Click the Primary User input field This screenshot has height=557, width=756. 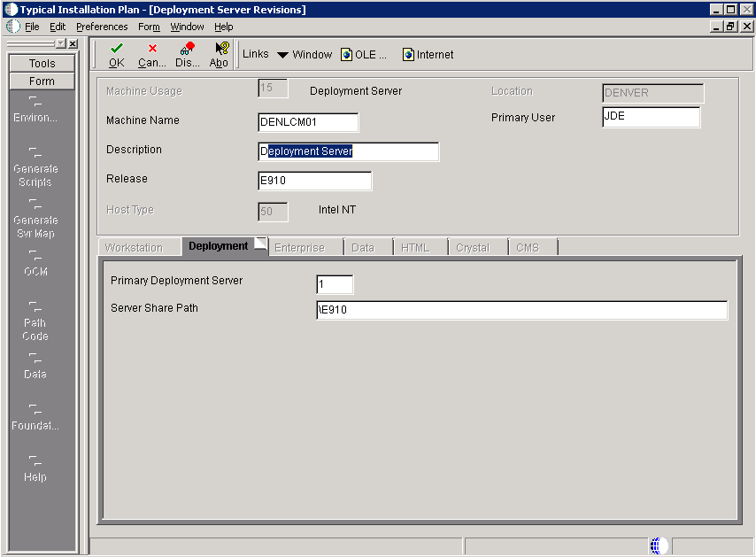pos(652,117)
